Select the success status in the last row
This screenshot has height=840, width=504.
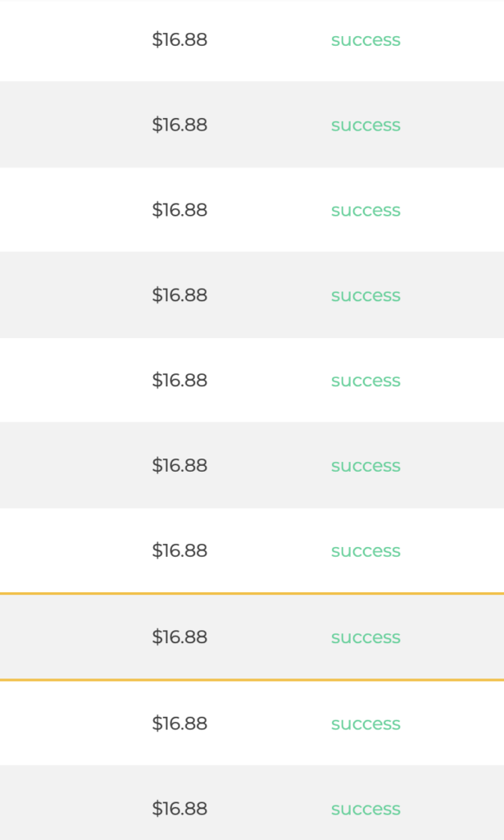point(366,809)
